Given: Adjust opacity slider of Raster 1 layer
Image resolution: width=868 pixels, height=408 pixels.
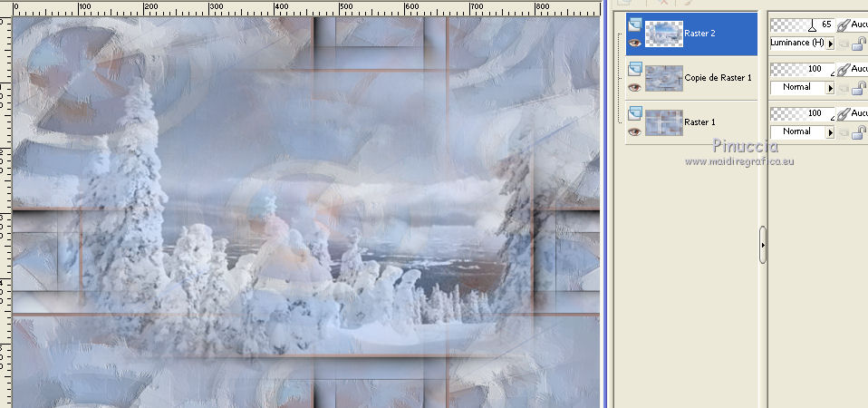Looking at the screenshot, I should 802,113.
